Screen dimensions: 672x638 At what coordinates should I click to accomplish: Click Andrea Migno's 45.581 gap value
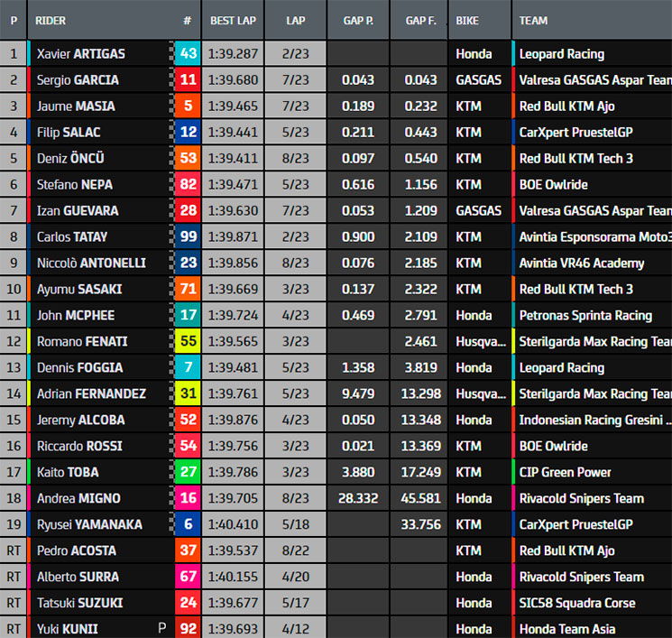pos(419,499)
